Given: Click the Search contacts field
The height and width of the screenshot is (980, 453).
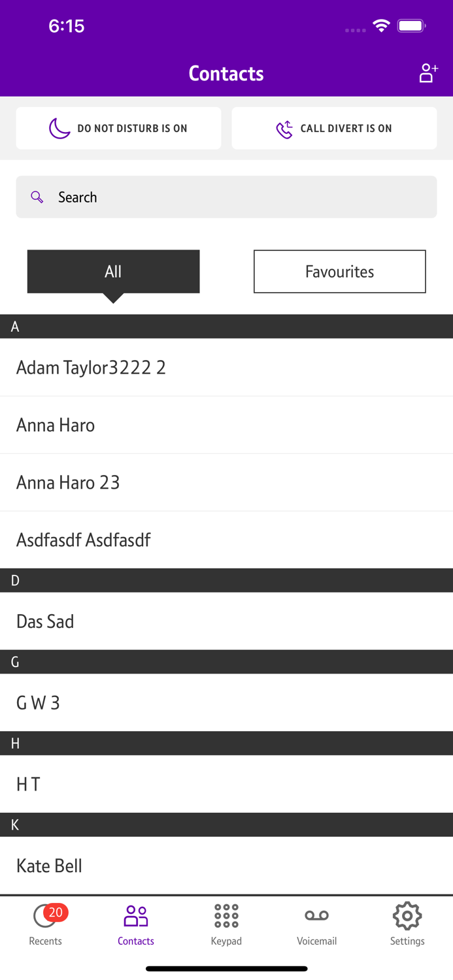Looking at the screenshot, I should pos(226,197).
